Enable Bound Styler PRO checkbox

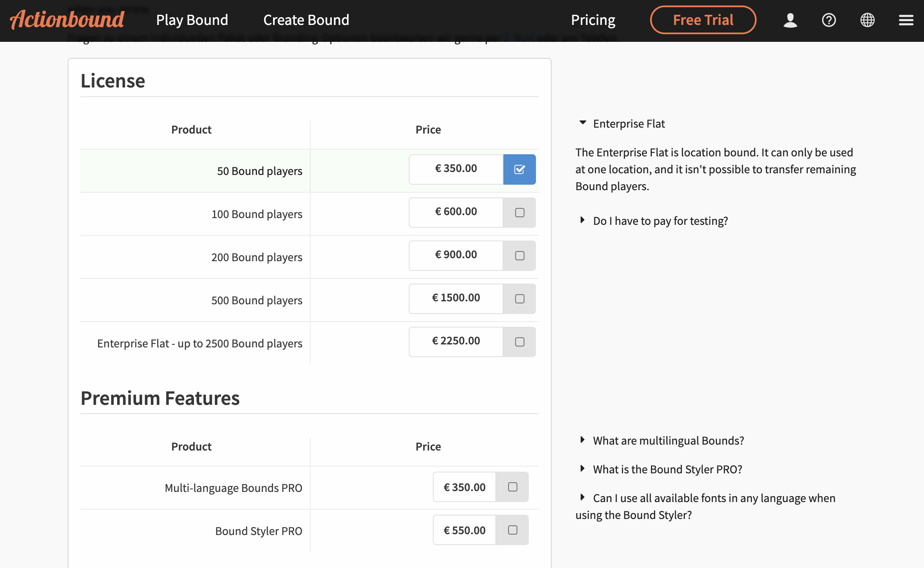click(x=512, y=530)
